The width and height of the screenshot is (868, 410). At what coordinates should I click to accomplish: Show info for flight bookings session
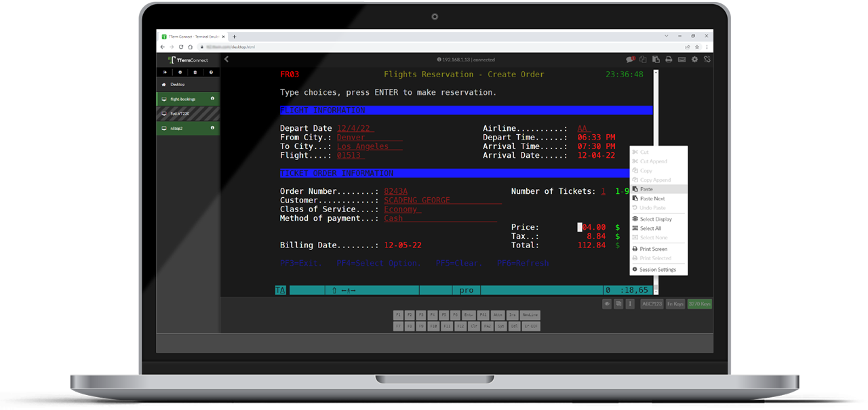coord(212,99)
